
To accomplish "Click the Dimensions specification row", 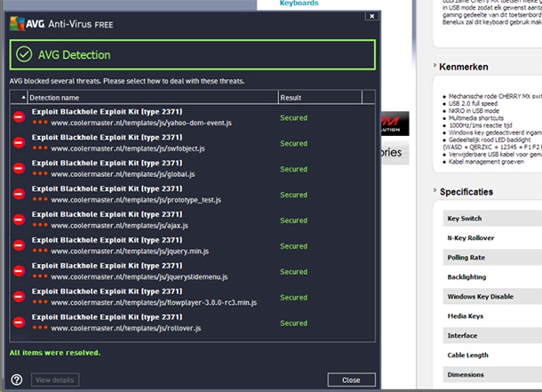I will 492,375.
